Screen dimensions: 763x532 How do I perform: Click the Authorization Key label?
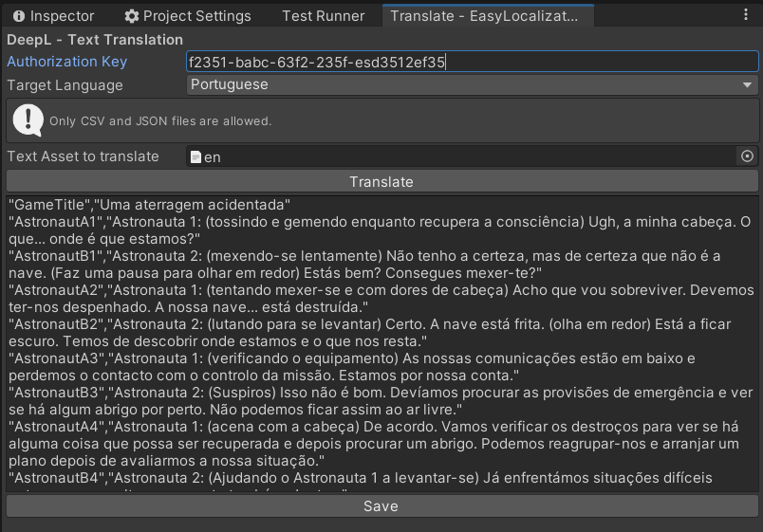pos(67,62)
